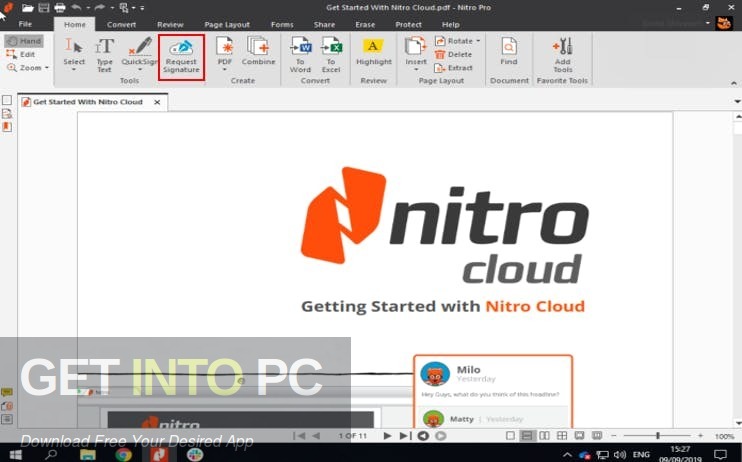
Task: Click the Extract pages button
Action: pyautogui.click(x=453, y=68)
